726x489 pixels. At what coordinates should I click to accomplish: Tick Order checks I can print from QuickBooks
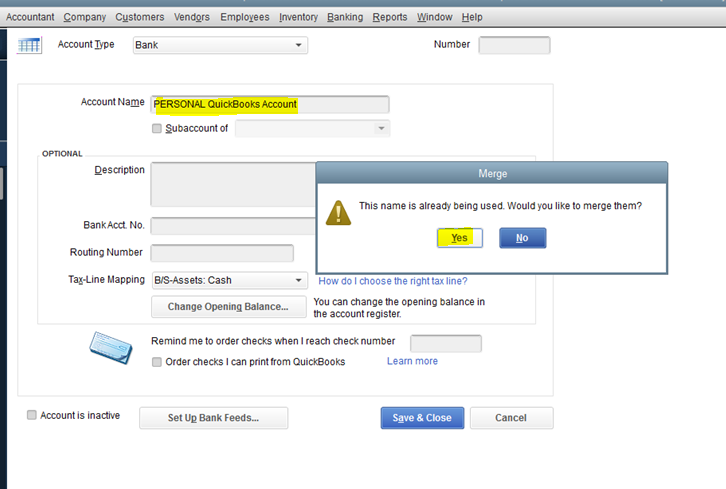157,362
